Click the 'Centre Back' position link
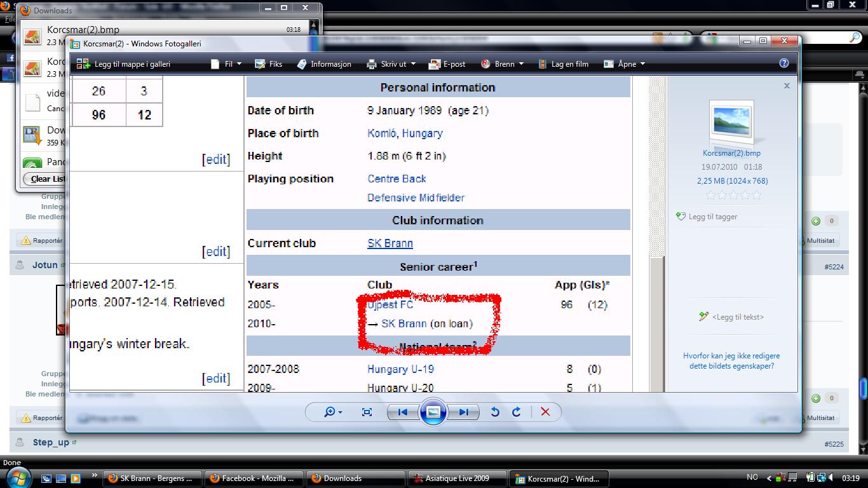Viewport: 868px width, 488px height. (397, 179)
